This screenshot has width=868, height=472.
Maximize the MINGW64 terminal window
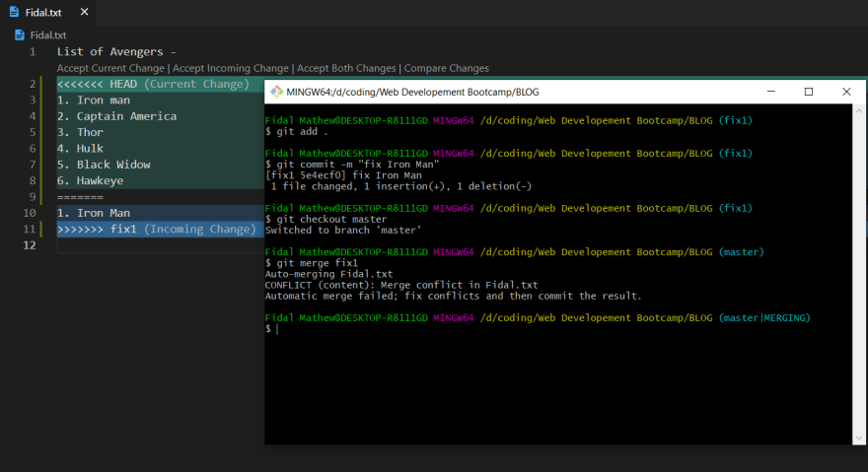(809, 92)
